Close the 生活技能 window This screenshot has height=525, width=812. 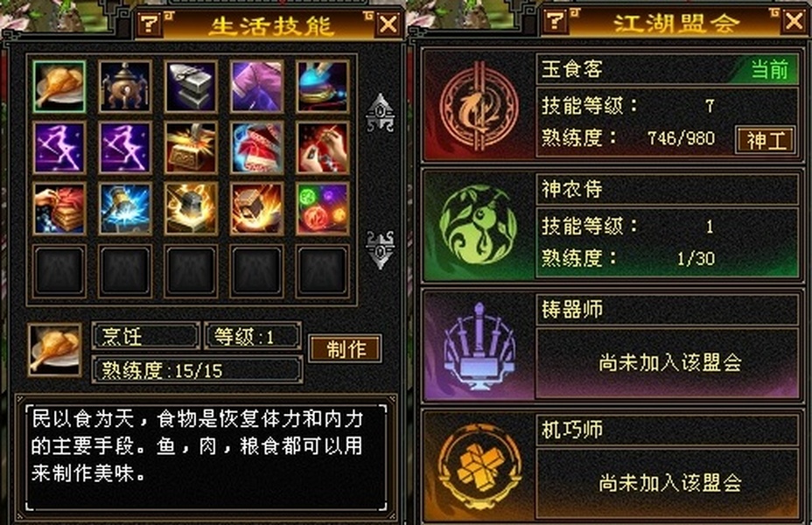[x=388, y=24]
